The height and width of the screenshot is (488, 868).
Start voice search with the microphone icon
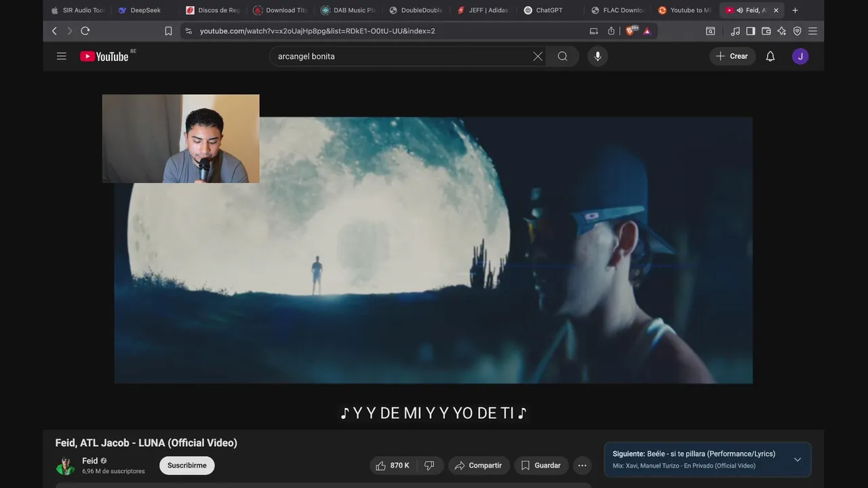click(x=597, y=56)
